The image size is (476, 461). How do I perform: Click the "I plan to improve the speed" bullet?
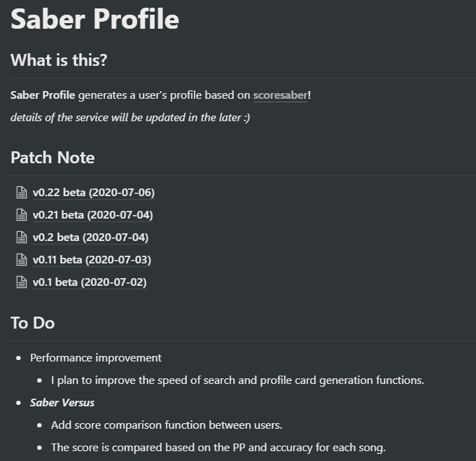(x=237, y=380)
